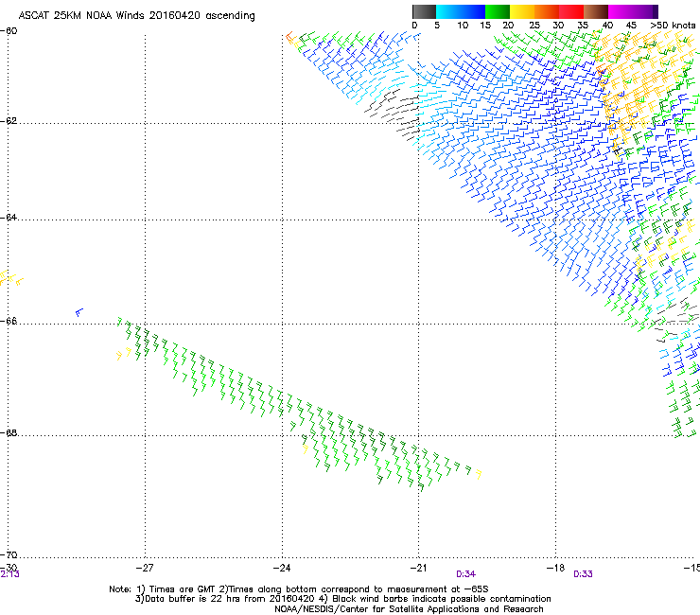Click the title 'ASCAT 25KM NOAA Winds 20160420 ascending'
The image size is (700, 615).
click(136, 16)
